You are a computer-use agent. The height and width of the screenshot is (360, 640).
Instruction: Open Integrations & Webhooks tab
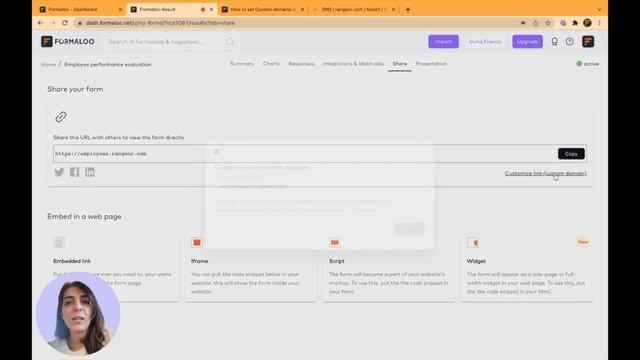tap(353, 64)
